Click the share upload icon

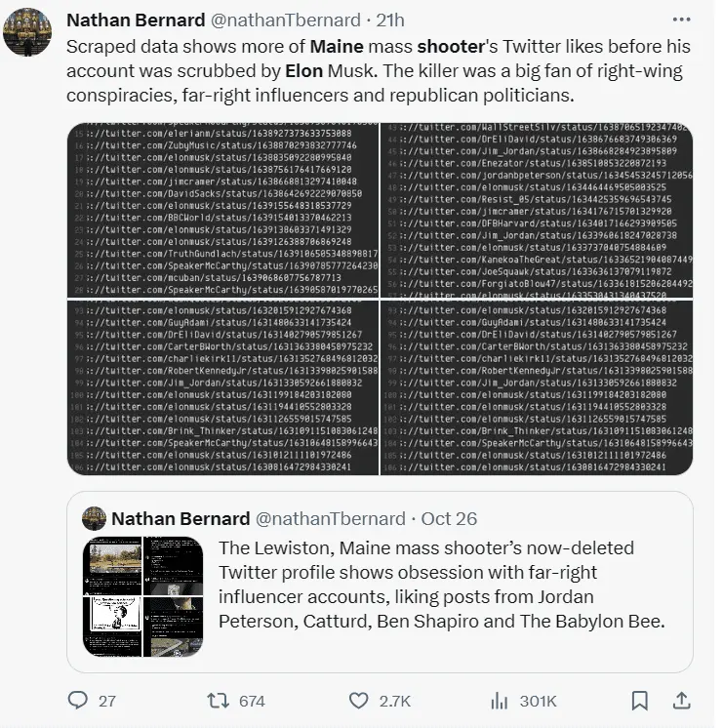[682, 700]
